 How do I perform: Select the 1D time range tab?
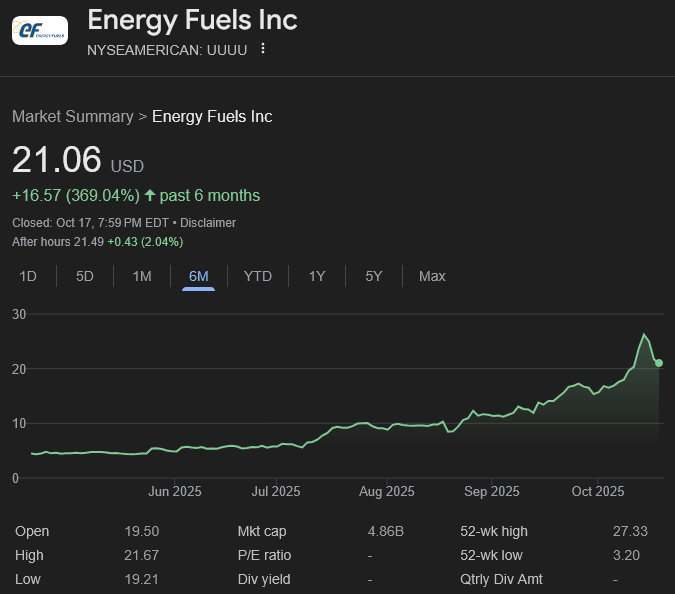[x=28, y=276]
